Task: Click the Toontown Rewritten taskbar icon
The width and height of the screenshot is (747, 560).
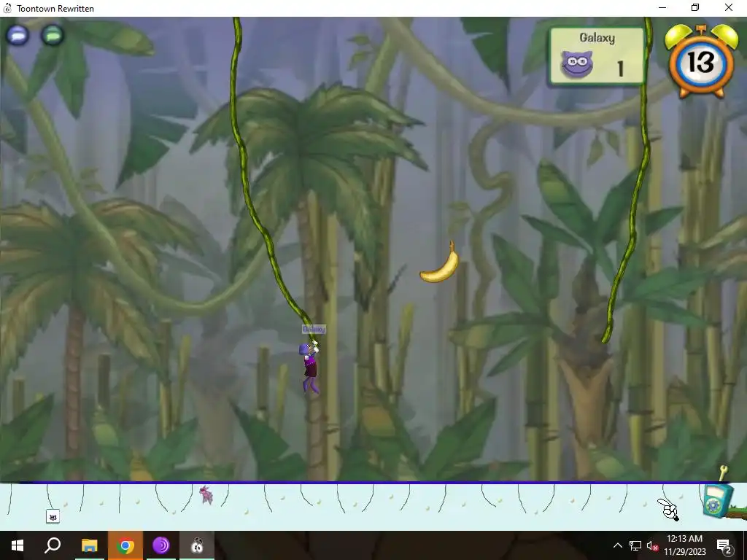Action: 197,545
